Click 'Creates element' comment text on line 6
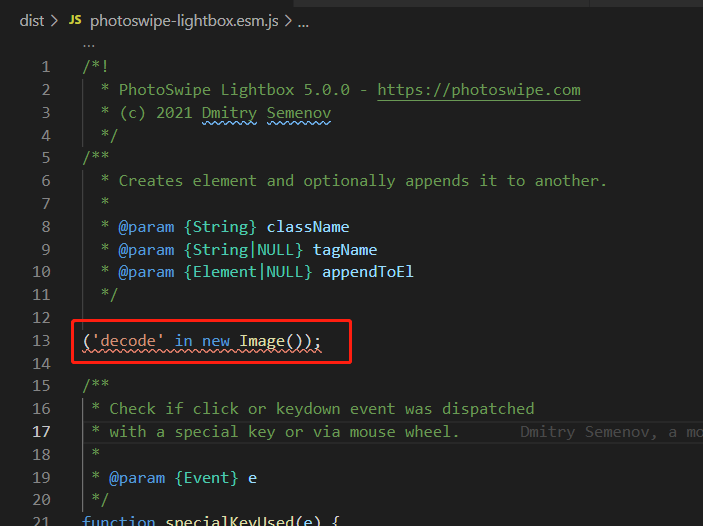The image size is (703, 526). [187, 181]
